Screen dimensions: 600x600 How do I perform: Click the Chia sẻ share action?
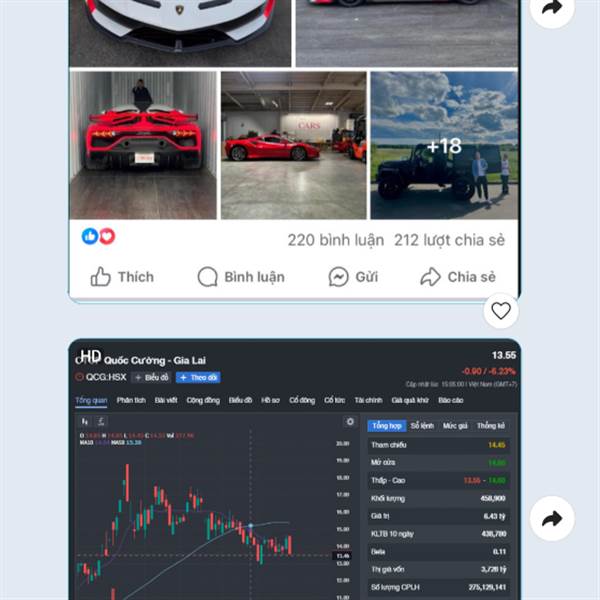pyautogui.click(x=458, y=277)
